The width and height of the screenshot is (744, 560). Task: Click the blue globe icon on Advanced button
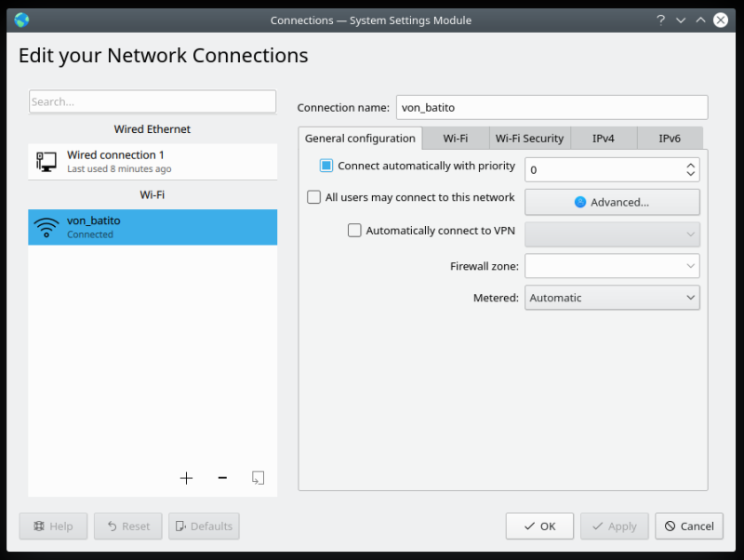578,202
